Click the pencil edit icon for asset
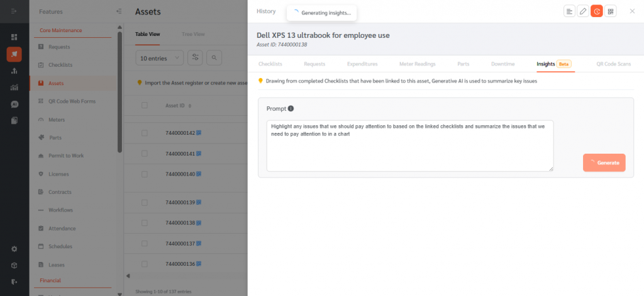 pyautogui.click(x=583, y=11)
